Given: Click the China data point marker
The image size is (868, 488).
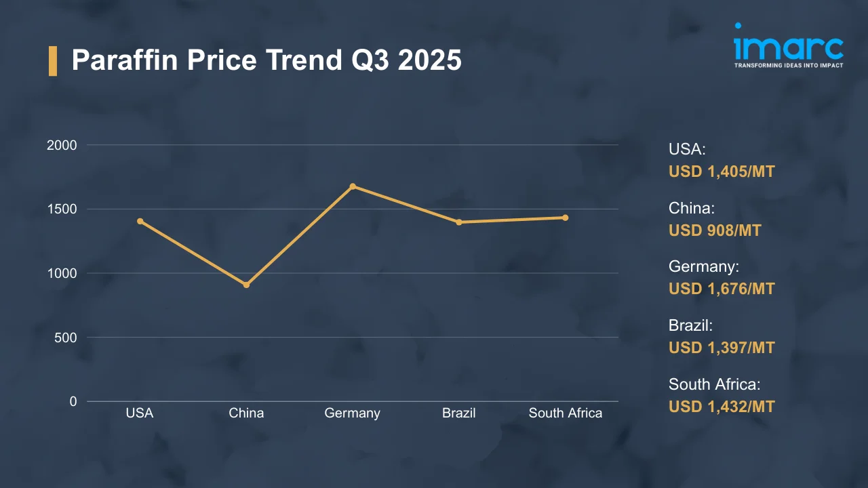Looking at the screenshot, I should (x=246, y=285).
